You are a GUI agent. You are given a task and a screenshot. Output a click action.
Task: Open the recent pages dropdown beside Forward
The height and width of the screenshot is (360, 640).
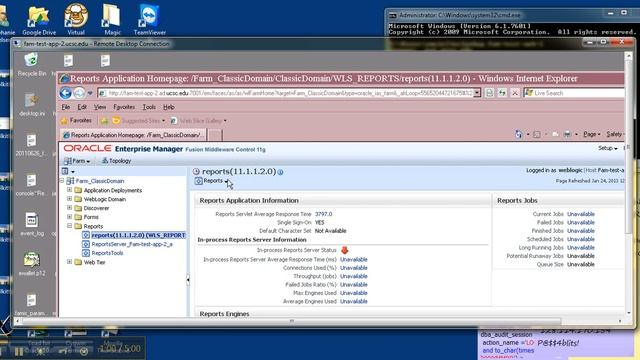[90, 93]
